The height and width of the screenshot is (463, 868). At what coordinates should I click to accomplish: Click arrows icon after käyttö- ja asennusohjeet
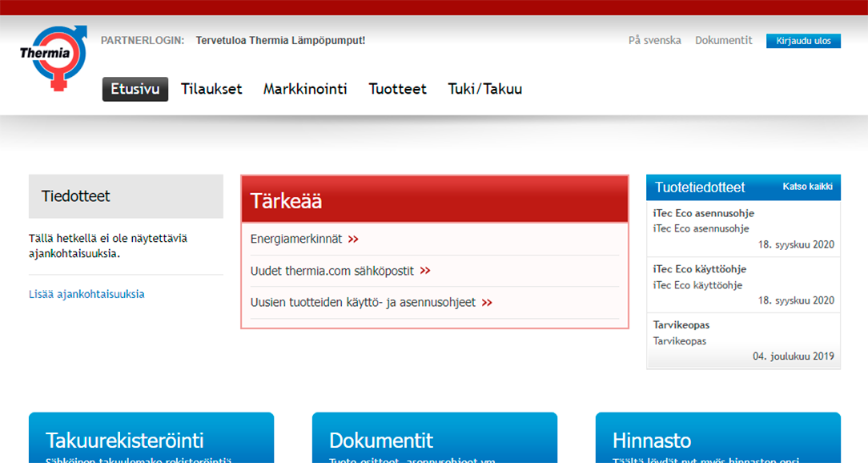[x=487, y=302]
